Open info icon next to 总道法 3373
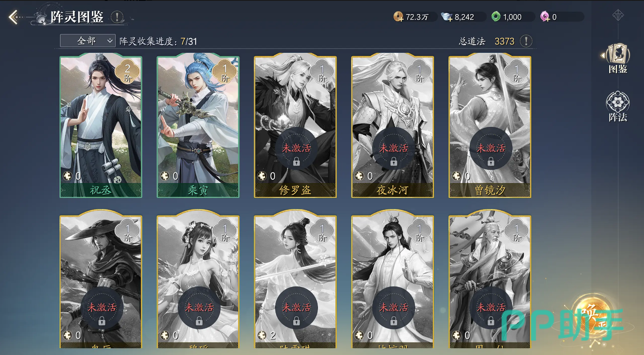This screenshot has height=355, width=644. coord(526,41)
